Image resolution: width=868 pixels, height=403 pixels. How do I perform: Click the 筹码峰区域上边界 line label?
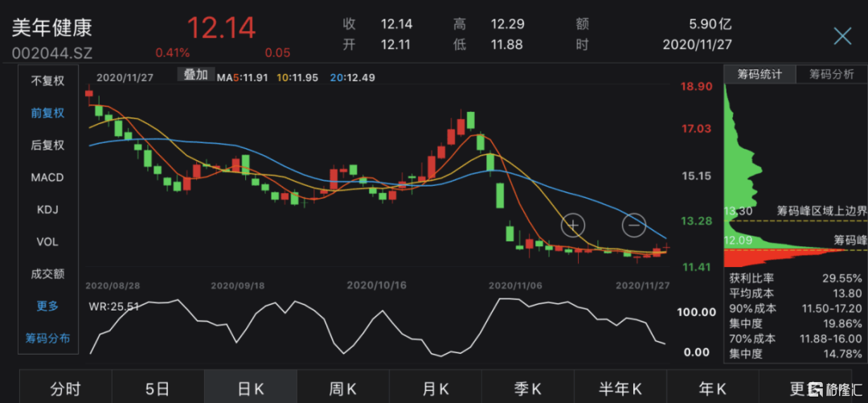pyautogui.click(x=821, y=211)
